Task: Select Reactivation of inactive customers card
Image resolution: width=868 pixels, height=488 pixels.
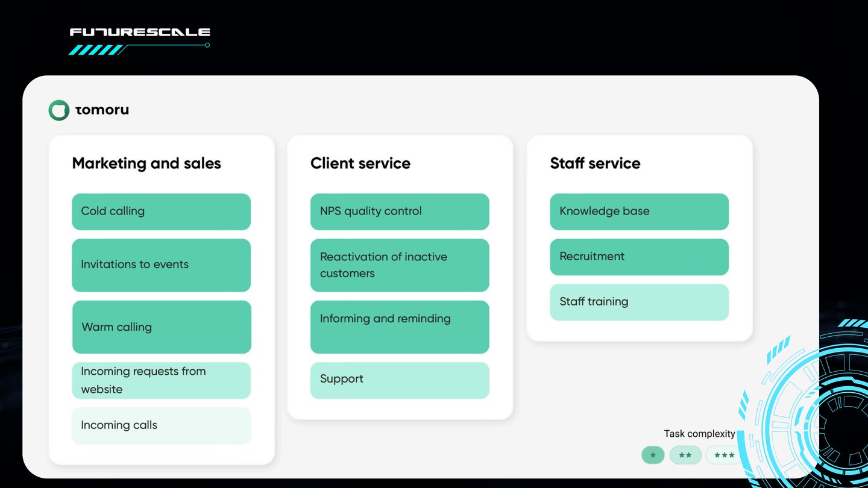Action: 400,265
